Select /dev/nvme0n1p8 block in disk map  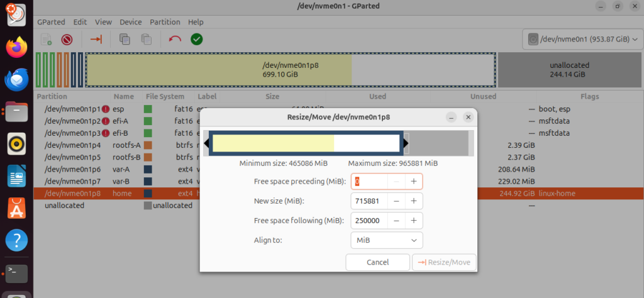pyautogui.click(x=290, y=70)
